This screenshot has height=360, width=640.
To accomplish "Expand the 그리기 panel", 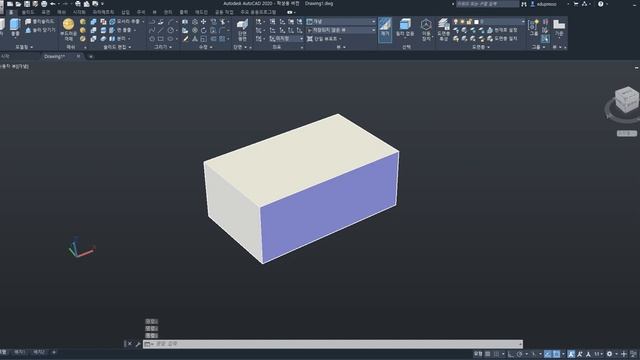I will tap(163, 47).
